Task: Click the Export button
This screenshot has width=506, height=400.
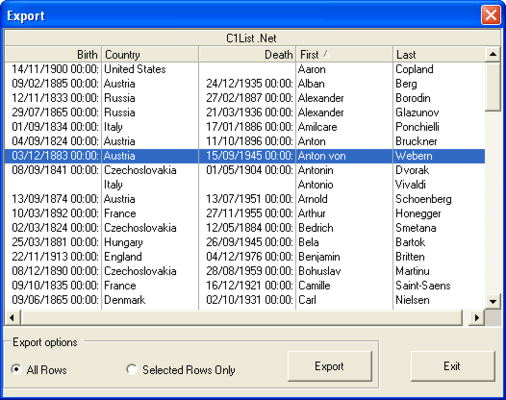Action: pyautogui.click(x=329, y=366)
